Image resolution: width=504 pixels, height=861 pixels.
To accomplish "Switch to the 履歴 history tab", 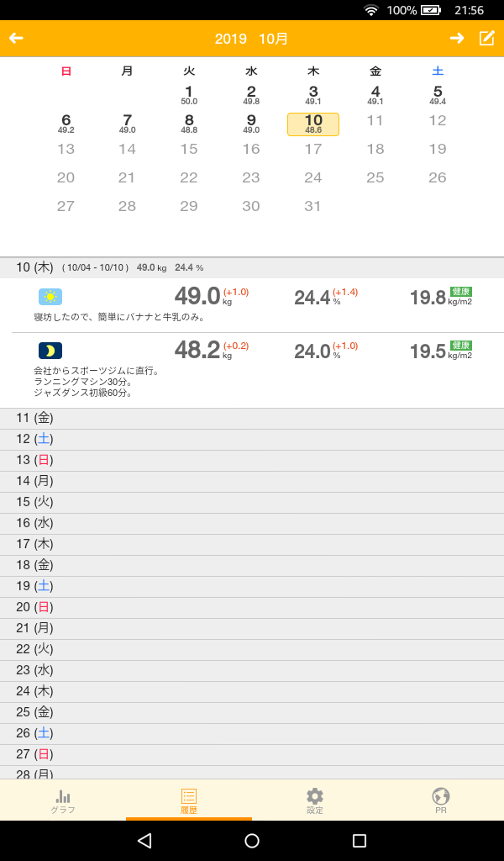I will tap(189, 800).
